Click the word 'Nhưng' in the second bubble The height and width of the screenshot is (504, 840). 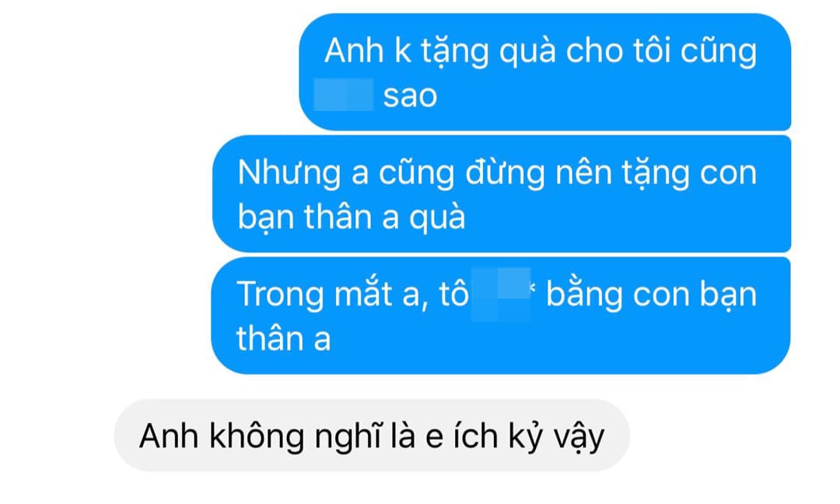289,173
